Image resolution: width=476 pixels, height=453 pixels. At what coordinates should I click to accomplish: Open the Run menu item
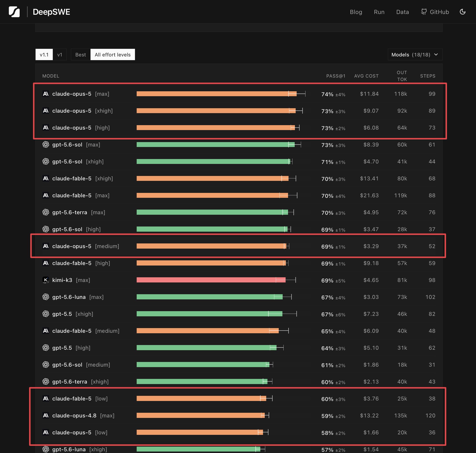point(379,12)
